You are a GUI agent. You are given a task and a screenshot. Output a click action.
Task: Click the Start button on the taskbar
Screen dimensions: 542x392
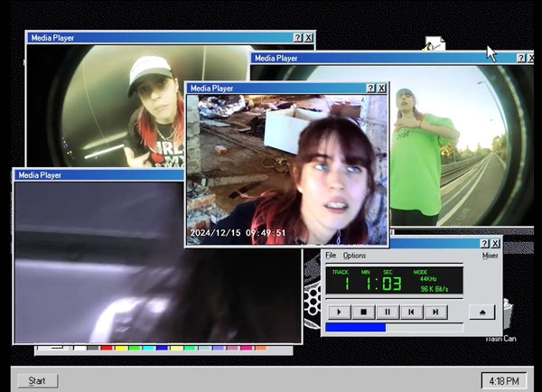pyautogui.click(x=37, y=380)
